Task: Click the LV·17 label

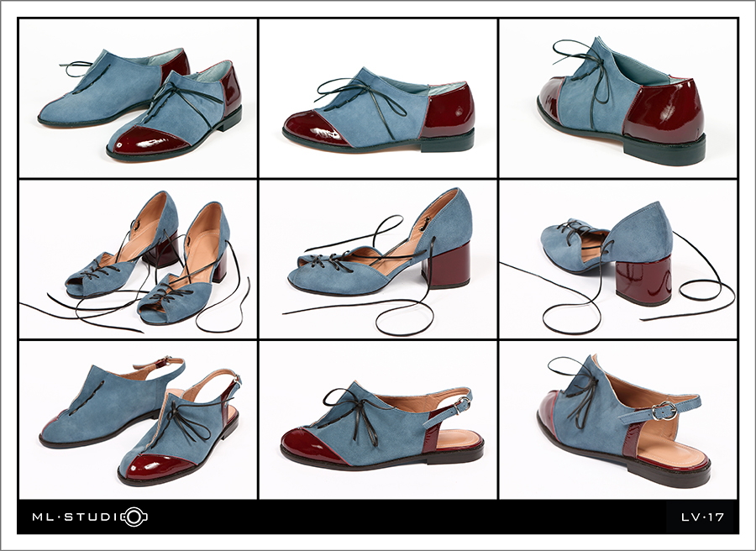Action: pos(702,517)
